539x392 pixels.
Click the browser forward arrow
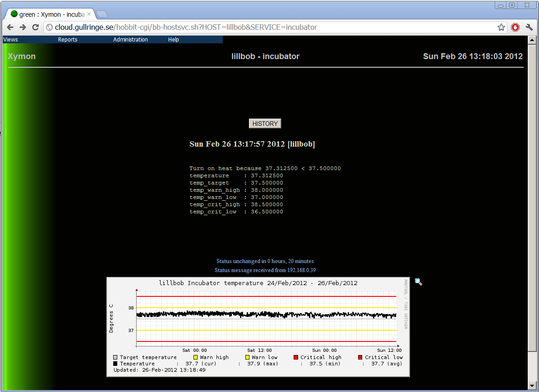click(23, 27)
